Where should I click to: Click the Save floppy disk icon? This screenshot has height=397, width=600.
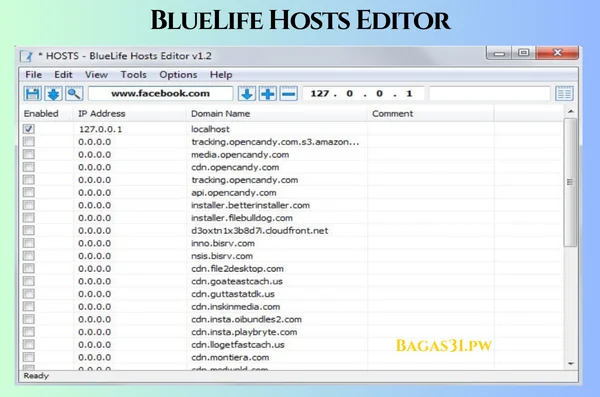click(x=33, y=93)
